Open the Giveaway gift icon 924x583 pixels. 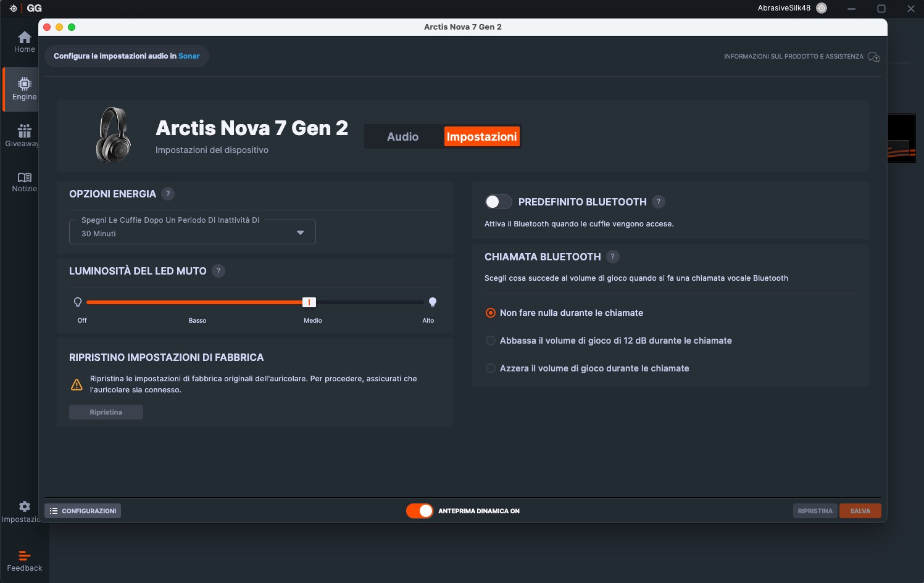[24, 135]
